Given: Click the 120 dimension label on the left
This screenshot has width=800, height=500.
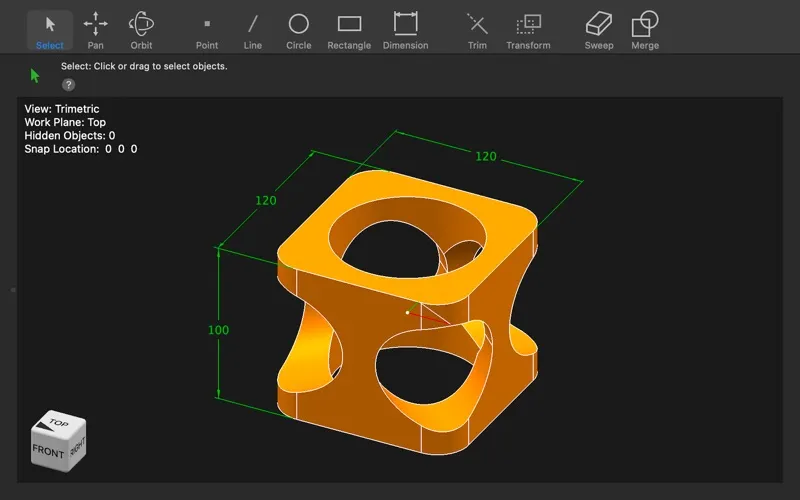Looking at the screenshot, I should 266,201.
